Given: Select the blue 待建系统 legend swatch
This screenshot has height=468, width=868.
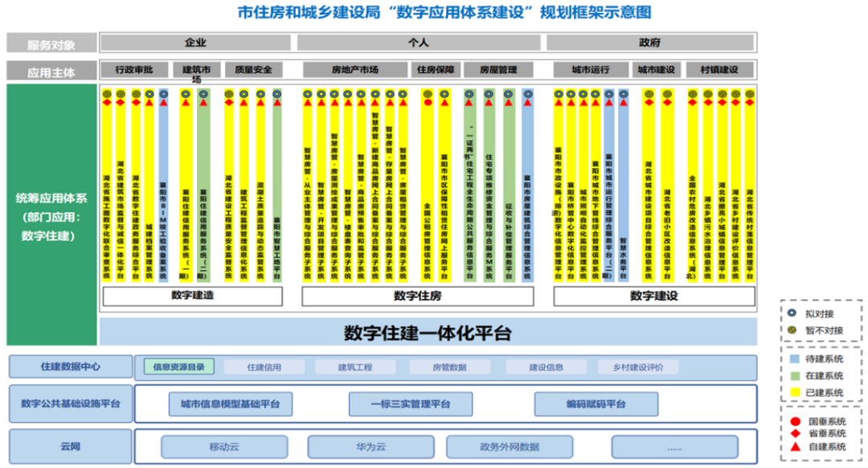Looking at the screenshot, I should (x=796, y=359).
